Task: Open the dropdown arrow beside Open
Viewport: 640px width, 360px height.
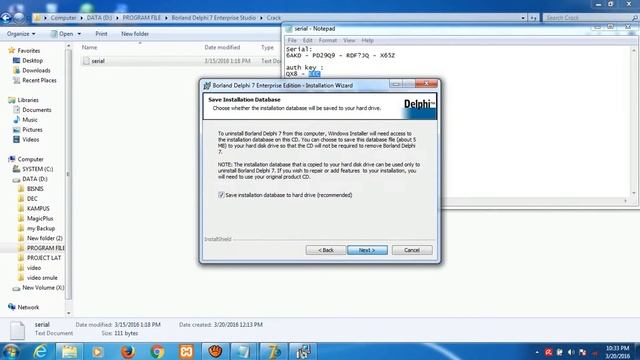Action: (79, 34)
